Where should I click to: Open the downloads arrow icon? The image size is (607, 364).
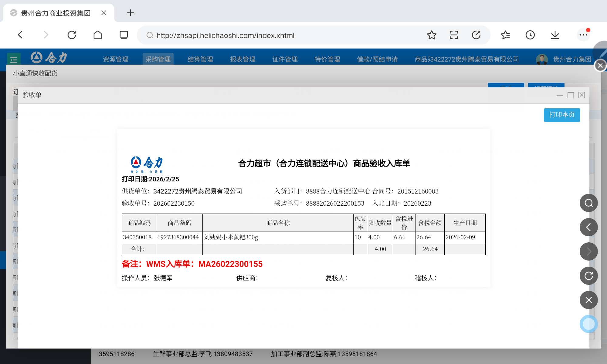(555, 35)
